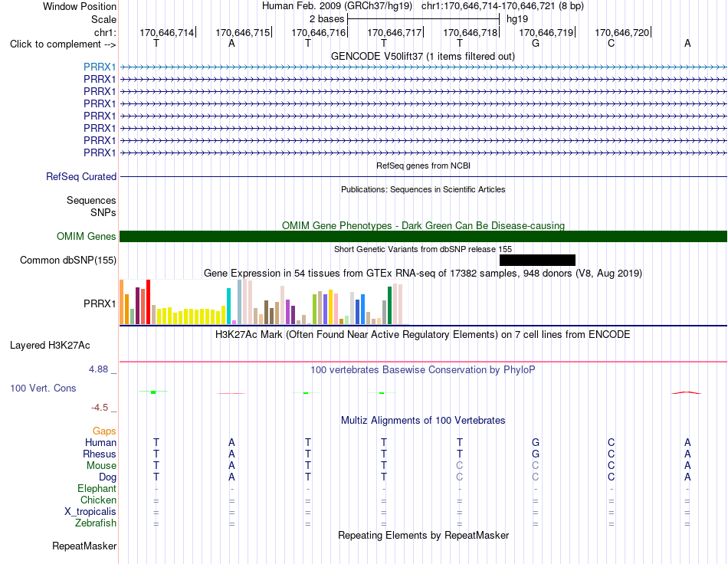Screen dimensions: 728x564
Task: Click the 4.88 PhyloP upper scale value
Action: [98, 369]
